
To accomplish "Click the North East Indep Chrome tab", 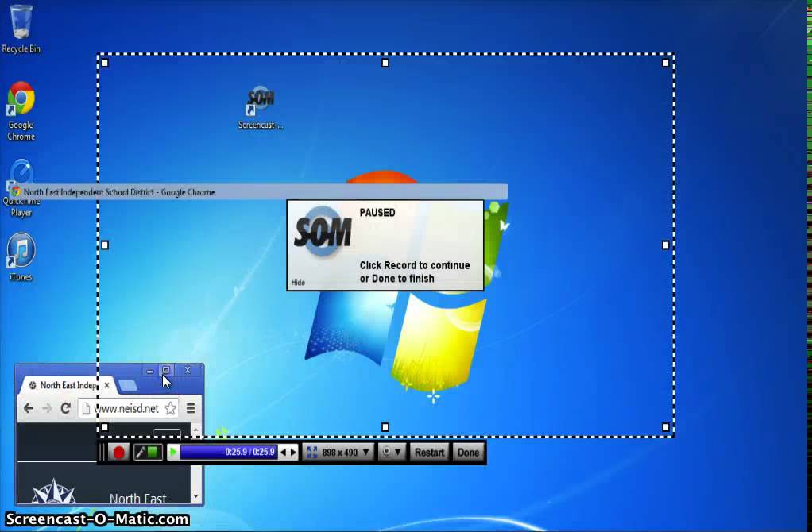I will [68, 385].
